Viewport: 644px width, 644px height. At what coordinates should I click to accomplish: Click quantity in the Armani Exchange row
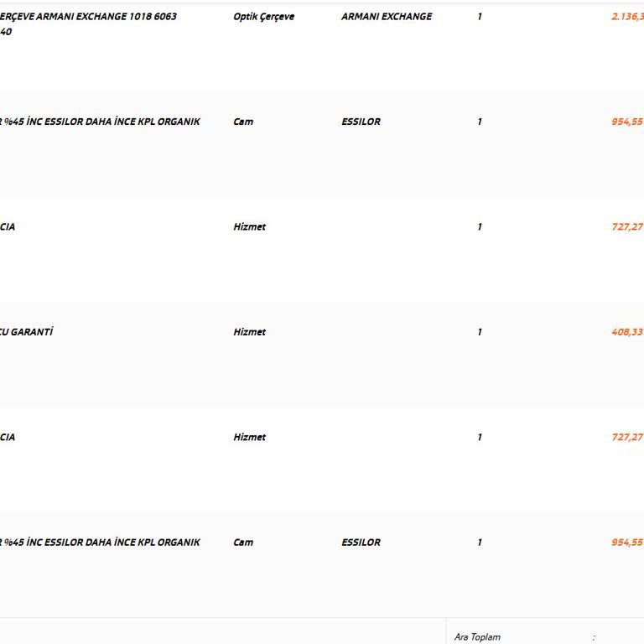pyautogui.click(x=480, y=17)
